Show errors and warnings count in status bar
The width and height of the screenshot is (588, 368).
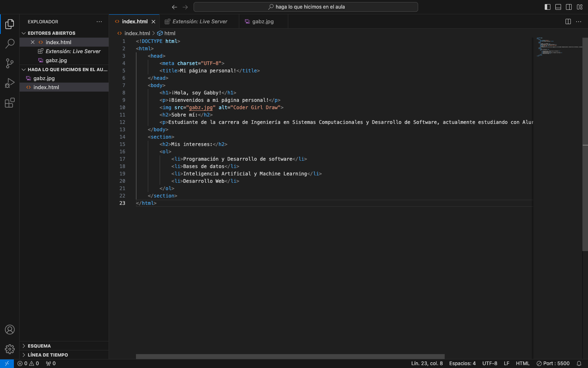[28, 364]
